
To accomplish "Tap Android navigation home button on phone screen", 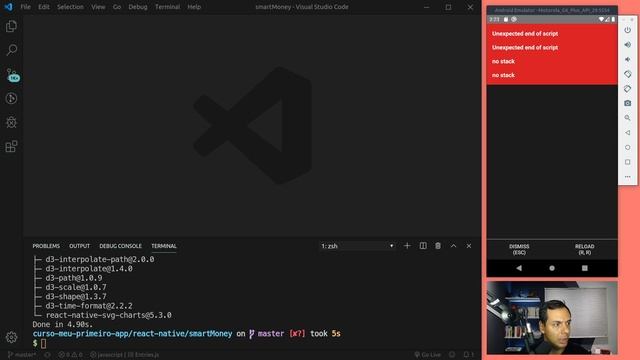I will [x=552, y=268].
